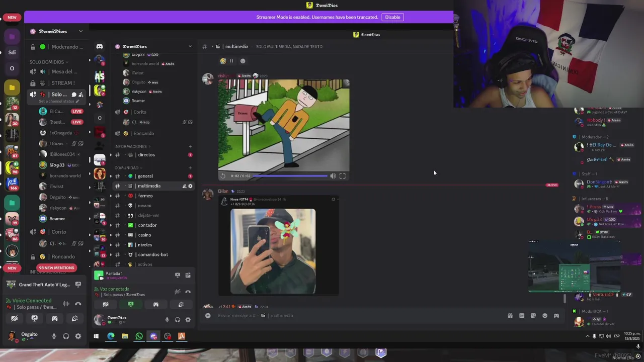This screenshot has width=644, height=362.
Task: Toggle deafen headphones for Onguito
Action: tap(66, 336)
